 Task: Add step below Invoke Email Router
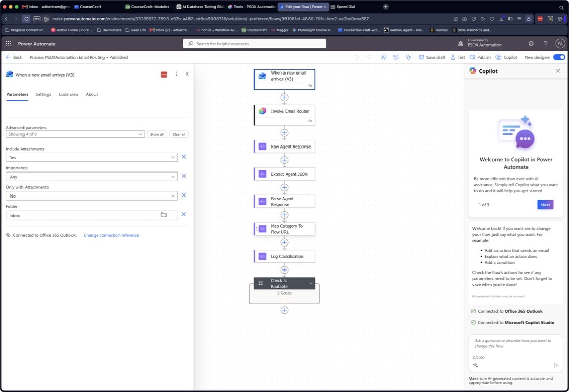tap(284, 133)
